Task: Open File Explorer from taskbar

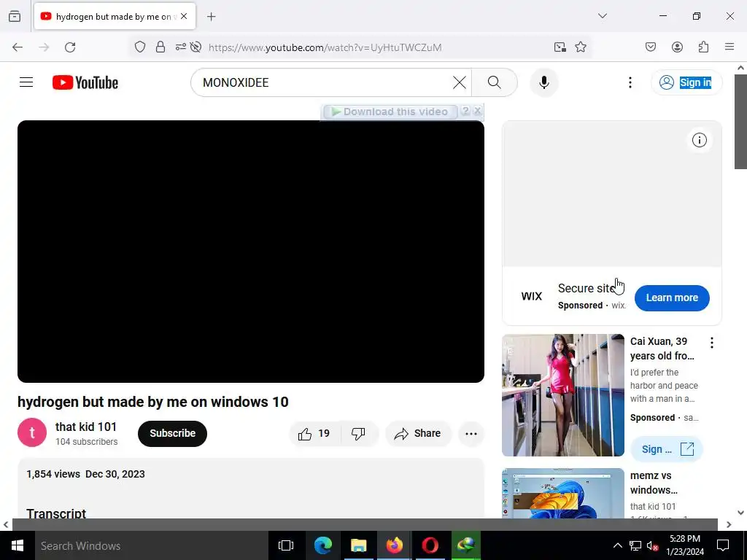Action: tap(358, 545)
